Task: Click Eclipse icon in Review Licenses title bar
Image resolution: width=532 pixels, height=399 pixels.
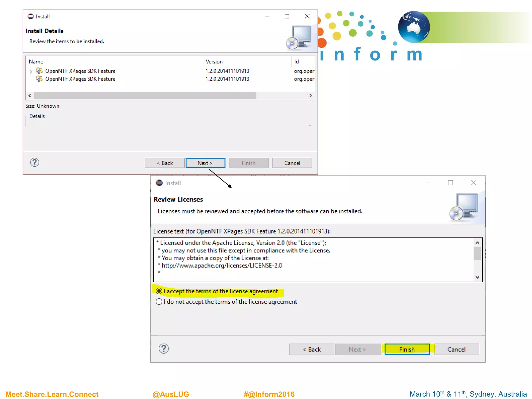Action: click(159, 183)
